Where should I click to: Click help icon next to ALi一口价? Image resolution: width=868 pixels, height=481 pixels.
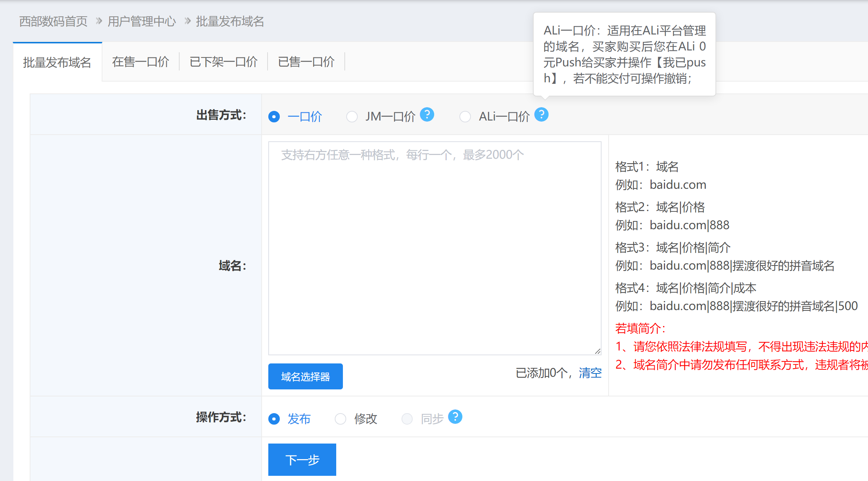541,115
